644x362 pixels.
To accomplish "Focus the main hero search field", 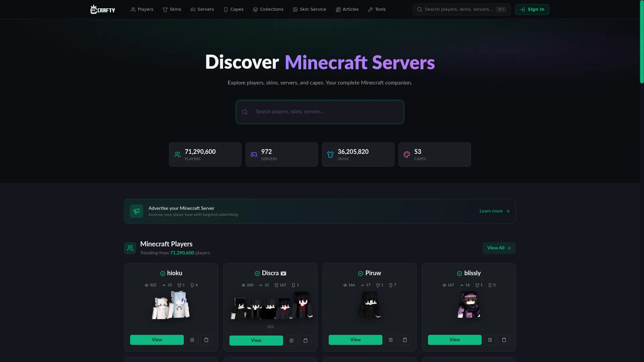I will point(320,112).
